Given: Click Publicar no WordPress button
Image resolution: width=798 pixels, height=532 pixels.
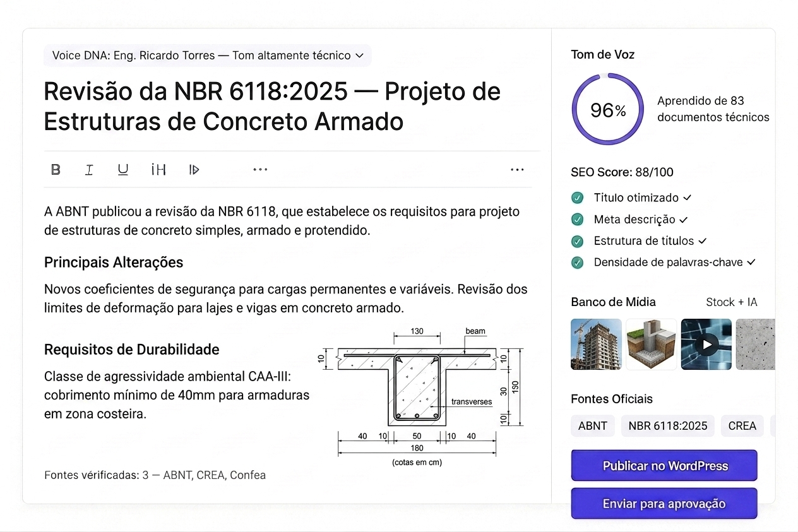Looking at the screenshot, I should (664, 466).
